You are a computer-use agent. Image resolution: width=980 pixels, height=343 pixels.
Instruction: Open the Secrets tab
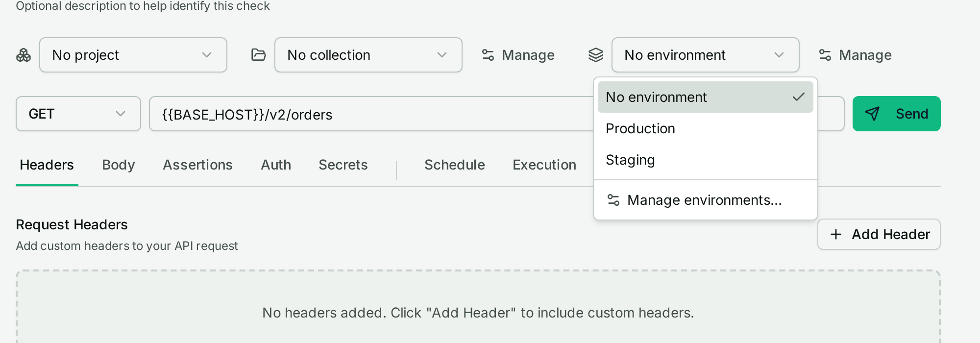pos(343,165)
